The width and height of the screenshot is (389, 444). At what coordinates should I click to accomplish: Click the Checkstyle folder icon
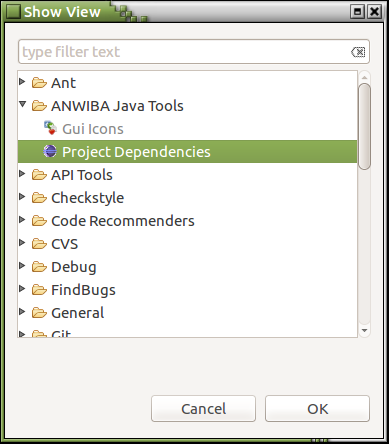point(39,198)
